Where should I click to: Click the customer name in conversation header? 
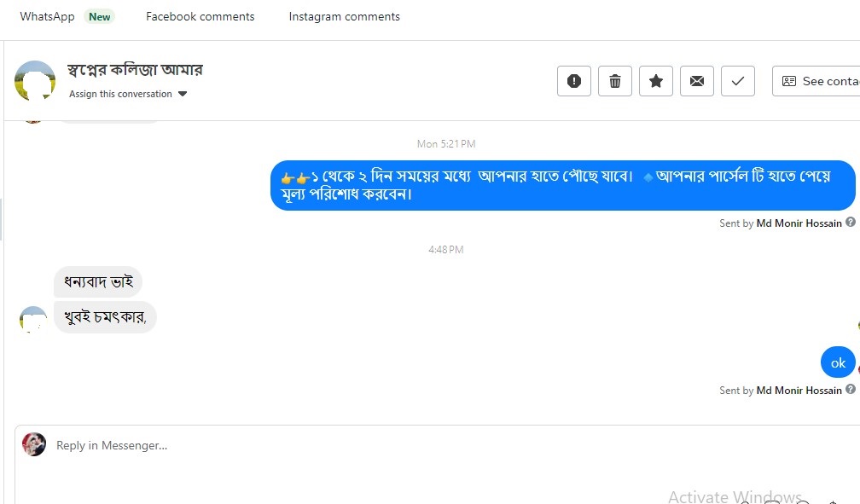click(135, 70)
